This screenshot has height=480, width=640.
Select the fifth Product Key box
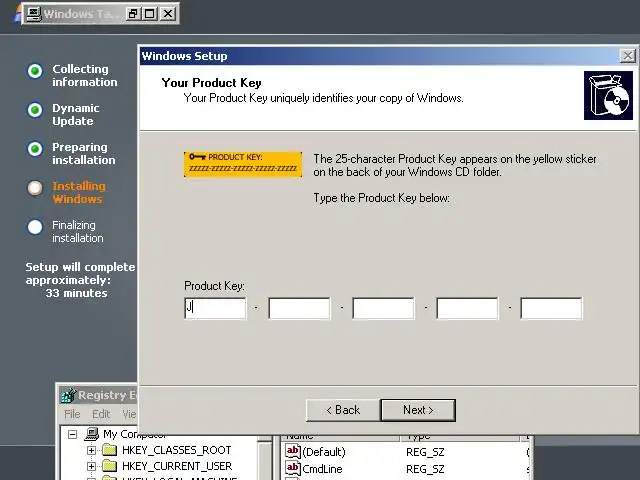coord(551,308)
